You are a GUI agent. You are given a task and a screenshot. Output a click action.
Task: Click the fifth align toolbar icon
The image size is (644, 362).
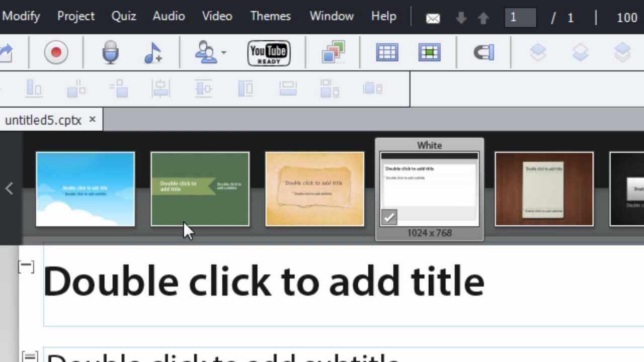pos(204,89)
